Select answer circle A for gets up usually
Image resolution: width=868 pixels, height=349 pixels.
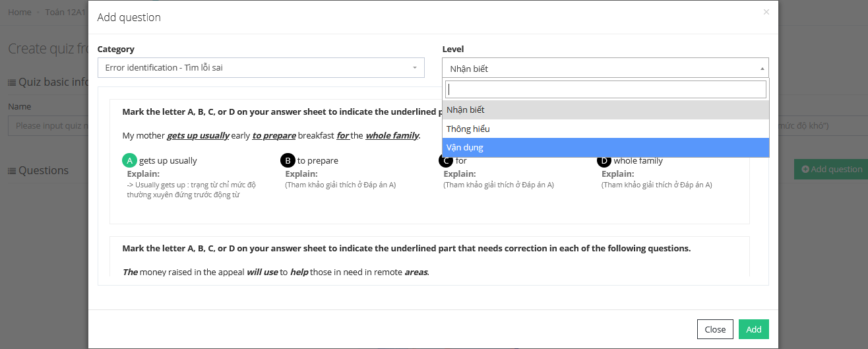(x=129, y=160)
